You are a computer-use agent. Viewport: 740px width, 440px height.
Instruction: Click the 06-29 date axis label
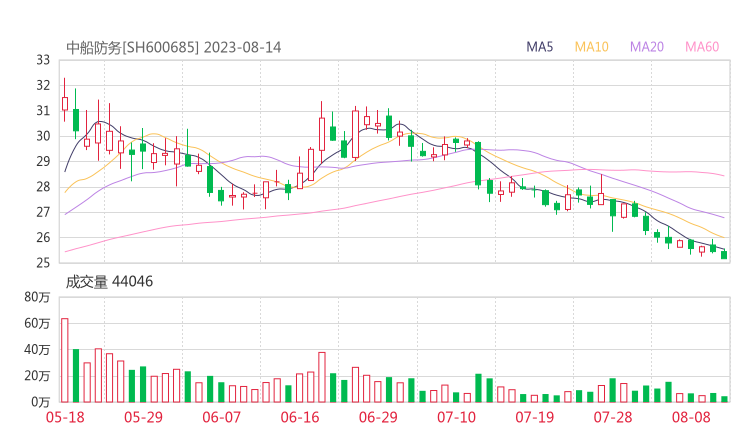tap(378, 417)
